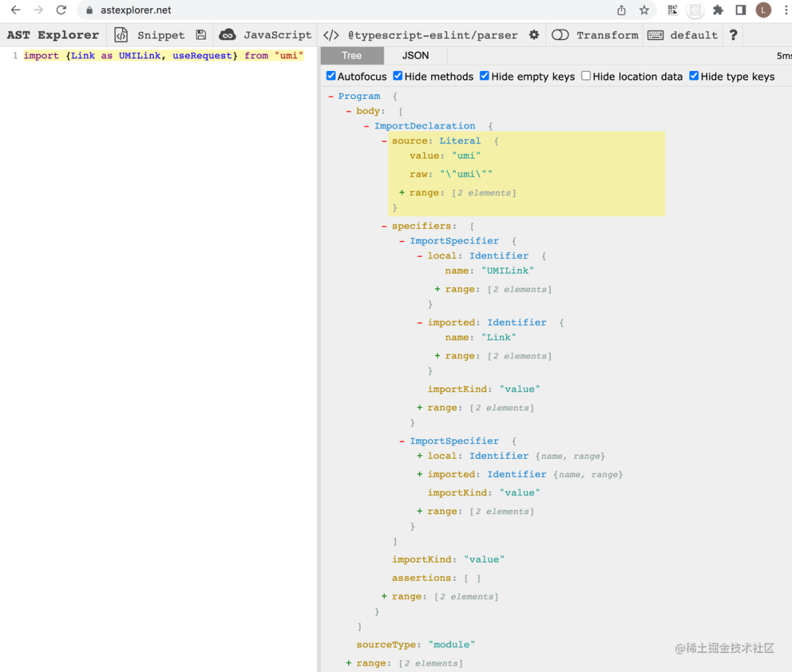
Task: Open the @typescript-eslint/parser menu
Action: point(433,35)
